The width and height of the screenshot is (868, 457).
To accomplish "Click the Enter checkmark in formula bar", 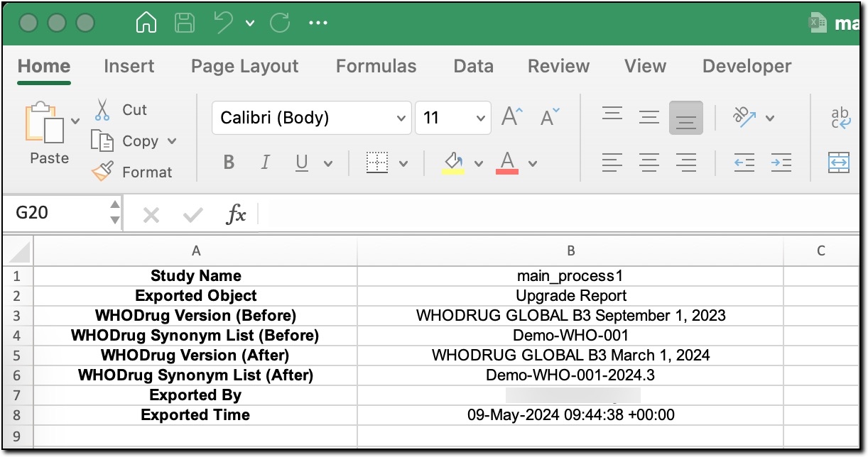I will 193,214.
